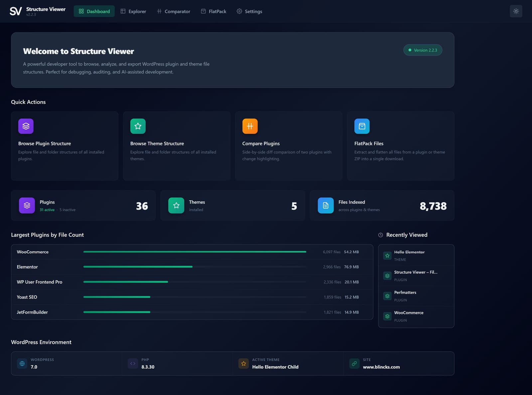Image resolution: width=532 pixels, height=395 pixels.
Task: Open FlatPack Files card title
Action: pyautogui.click(x=369, y=144)
